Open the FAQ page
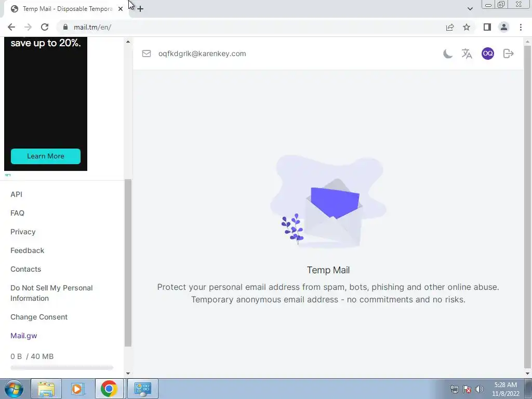 17,213
